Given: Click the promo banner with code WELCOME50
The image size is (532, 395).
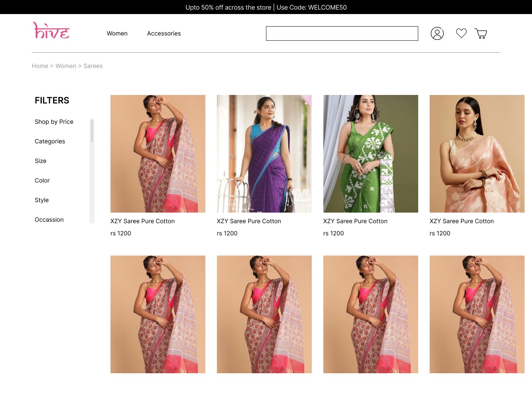Looking at the screenshot, I should tap(266, 7).
